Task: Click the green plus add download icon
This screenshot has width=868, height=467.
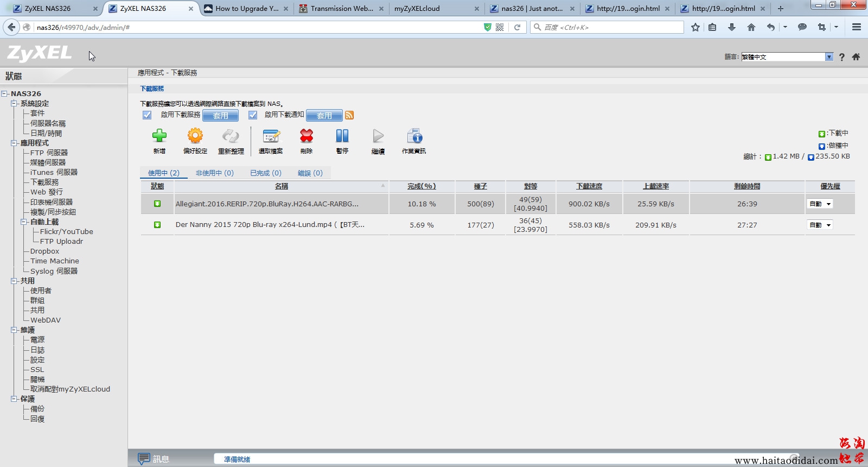Action: [x=159, y=136]
